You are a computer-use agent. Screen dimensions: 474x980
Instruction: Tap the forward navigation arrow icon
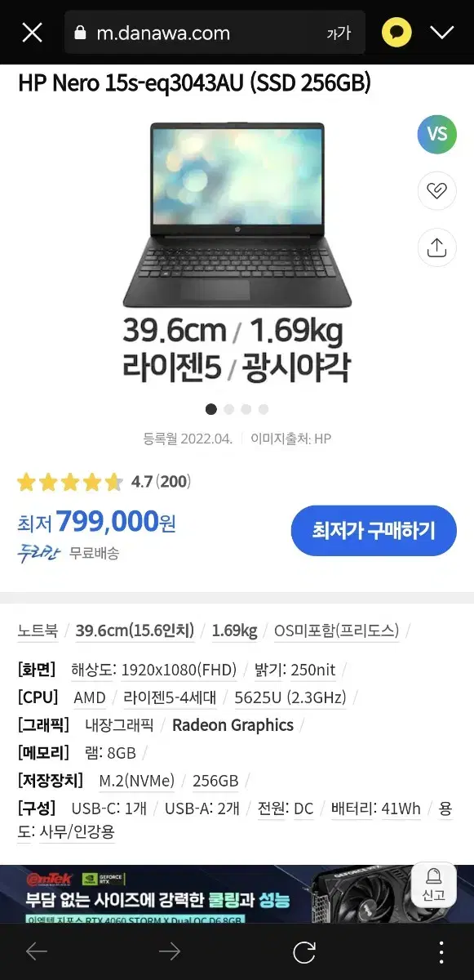tap(170, 951)
